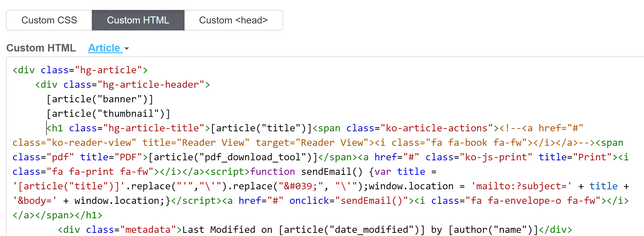Click the class value "ko-js-print"
The image size is (644, 236).
[496, 157]
